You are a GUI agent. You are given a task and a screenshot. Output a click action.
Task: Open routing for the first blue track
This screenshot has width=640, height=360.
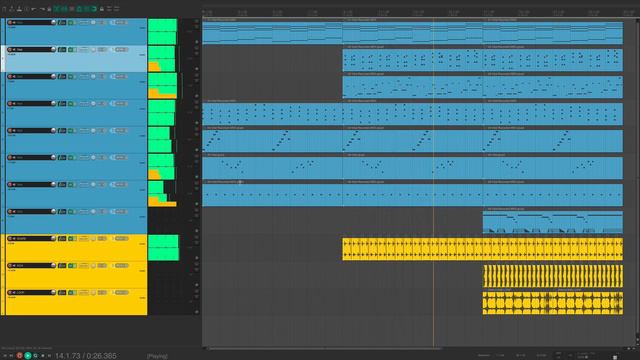coord(62,22)
